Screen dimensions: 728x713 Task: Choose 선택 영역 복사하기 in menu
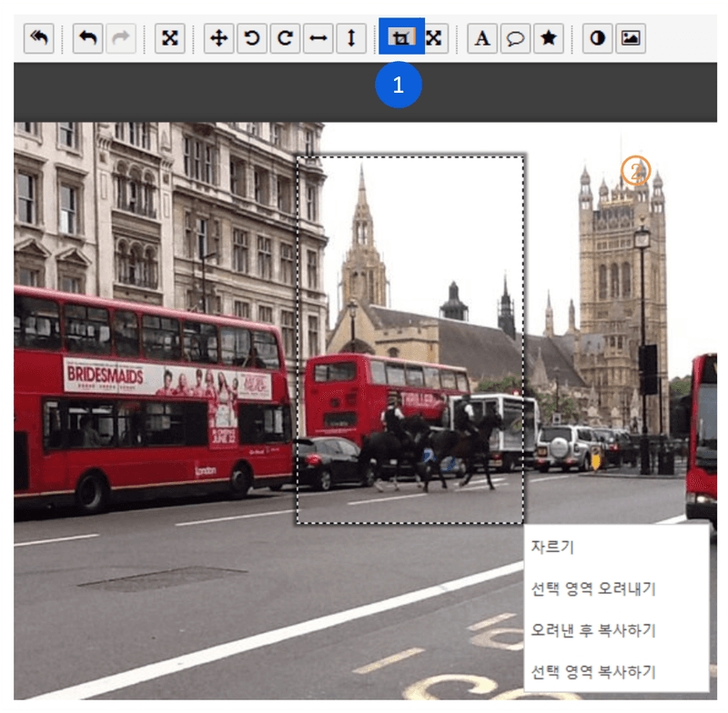pyautogui.click(x=593, y=671)
